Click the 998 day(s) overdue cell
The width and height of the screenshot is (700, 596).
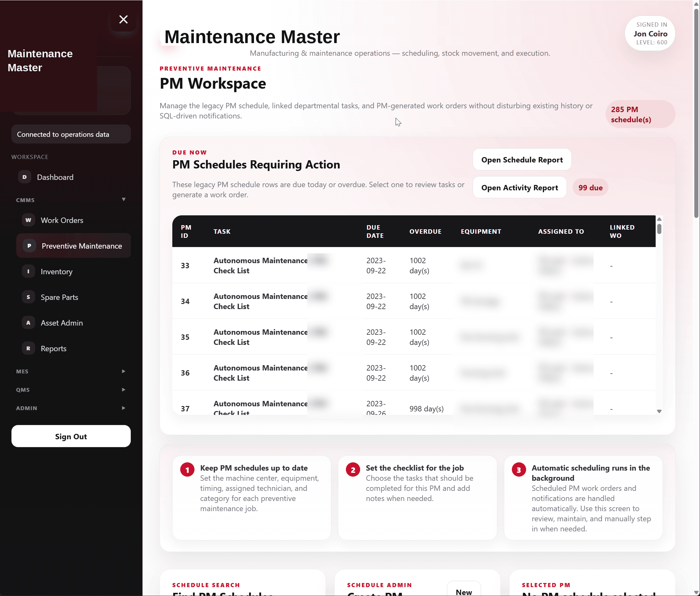pos(426,409)
